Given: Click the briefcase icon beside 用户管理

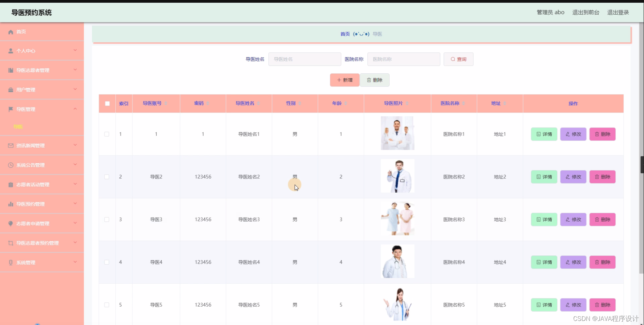Looking at the screenshot, I should [11, 90].
